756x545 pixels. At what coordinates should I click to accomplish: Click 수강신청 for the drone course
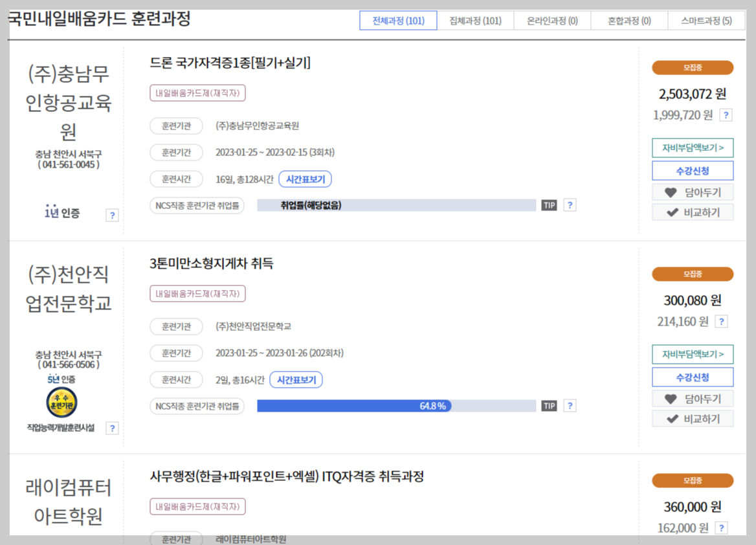click(693, 171)
